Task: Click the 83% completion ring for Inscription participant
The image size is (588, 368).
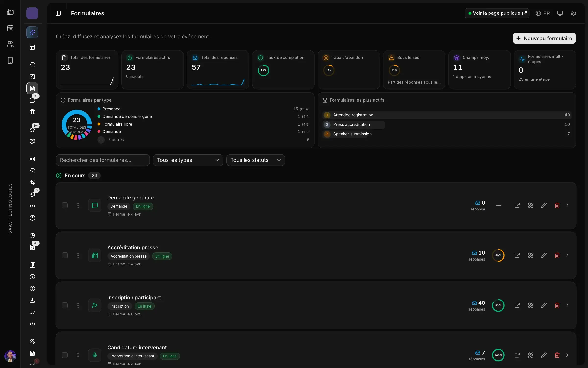Action: [x=498, y=305]
